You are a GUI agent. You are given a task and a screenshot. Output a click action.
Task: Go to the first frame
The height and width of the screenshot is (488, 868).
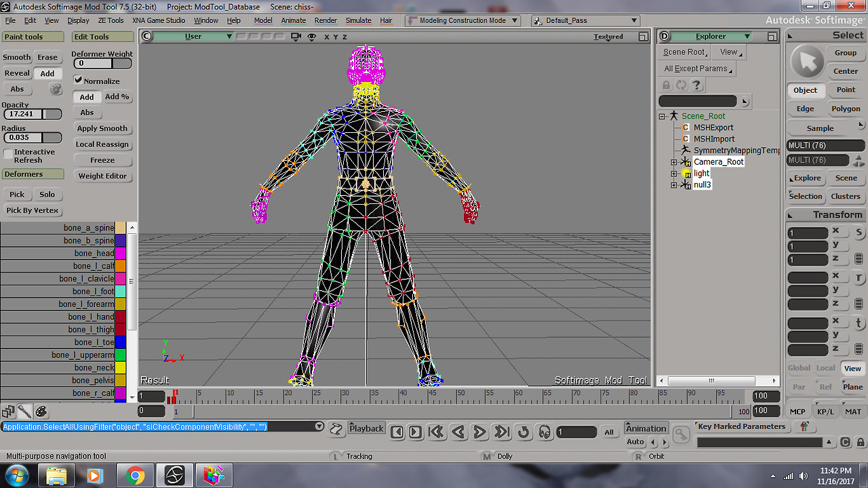tap(437, 432)
